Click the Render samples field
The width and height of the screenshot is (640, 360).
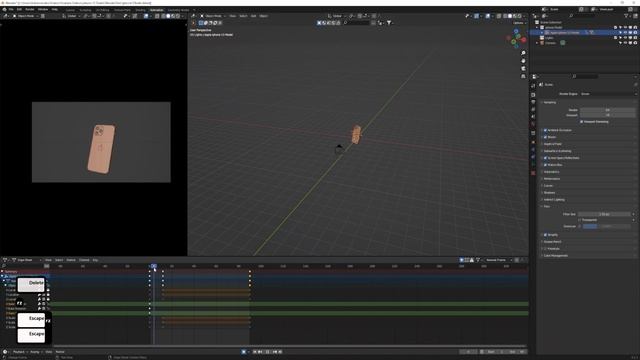coord(607,110)
